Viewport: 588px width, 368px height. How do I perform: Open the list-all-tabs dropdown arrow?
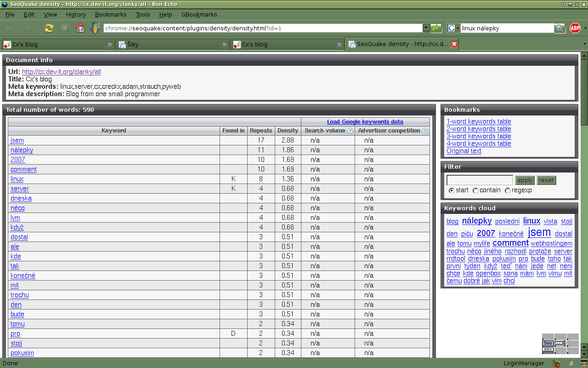coord(585,44)
